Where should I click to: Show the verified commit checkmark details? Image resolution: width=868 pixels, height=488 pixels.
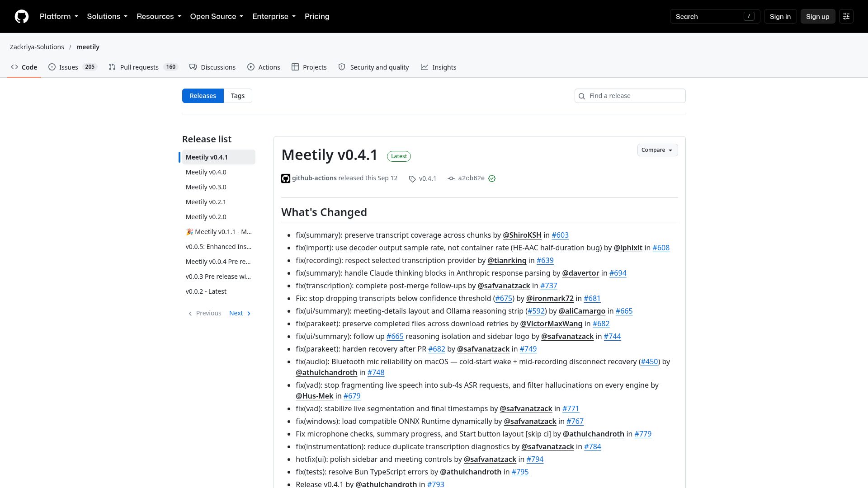tap(492, 178)
